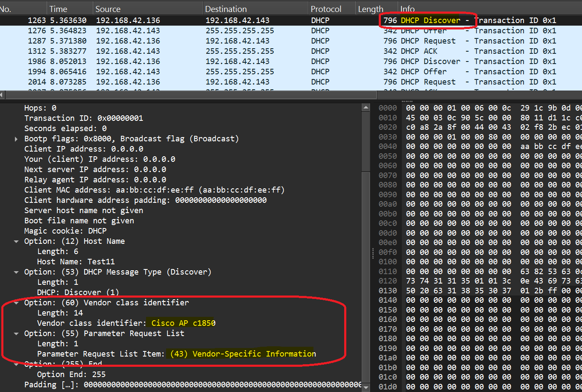This screenshot has height=392, width=582.
Task: Collapse Option (255) End
Action: click(16, 363)
